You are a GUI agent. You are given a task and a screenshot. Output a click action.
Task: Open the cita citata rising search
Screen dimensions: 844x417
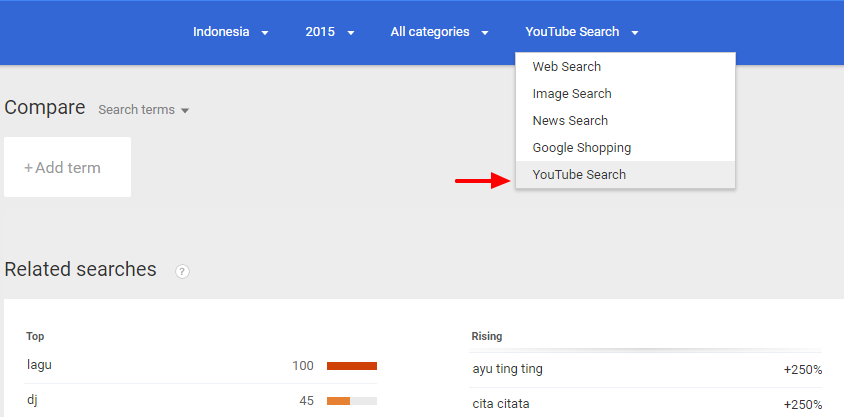(x=501, y=404)
